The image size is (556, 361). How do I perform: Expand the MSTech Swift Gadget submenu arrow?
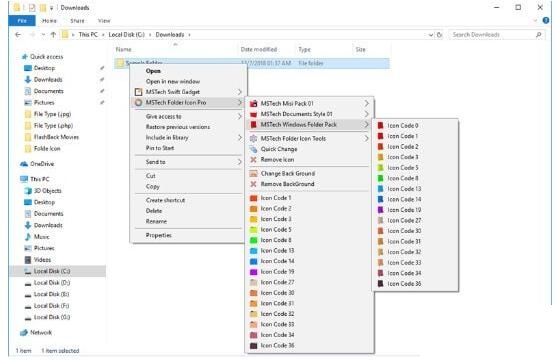(240, 92)
